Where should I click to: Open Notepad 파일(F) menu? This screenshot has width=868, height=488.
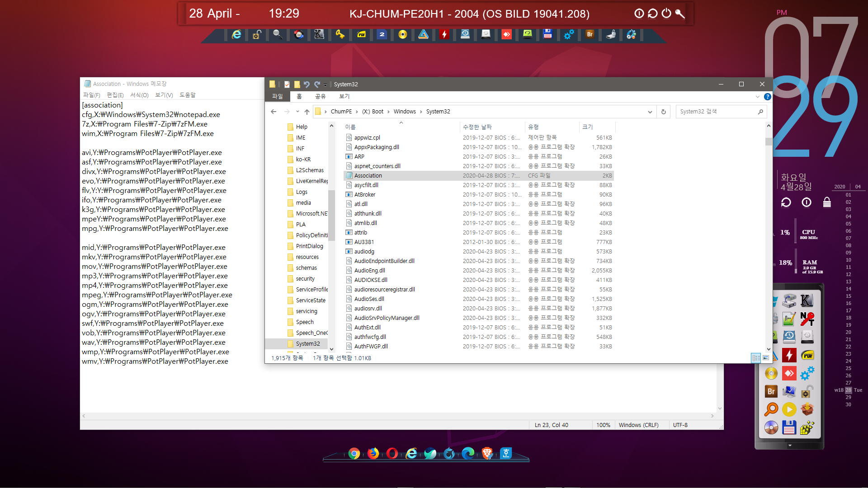click(x=92, y=95)
